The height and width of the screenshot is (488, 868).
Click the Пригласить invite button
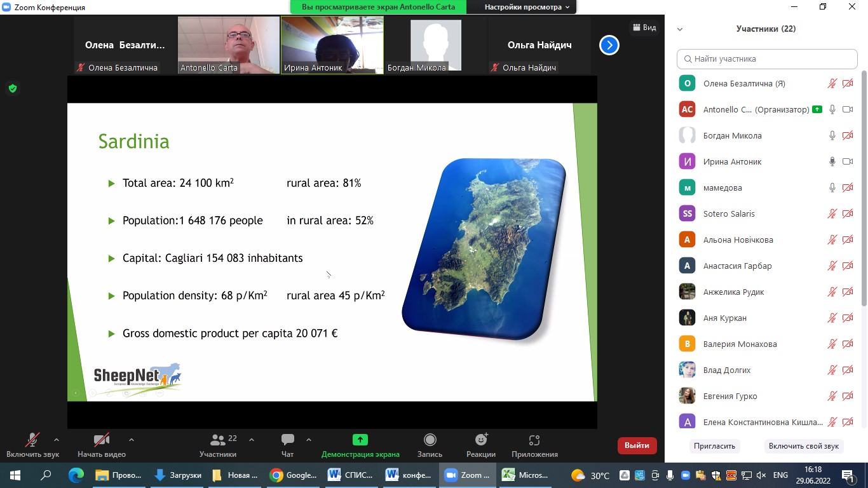714,446
